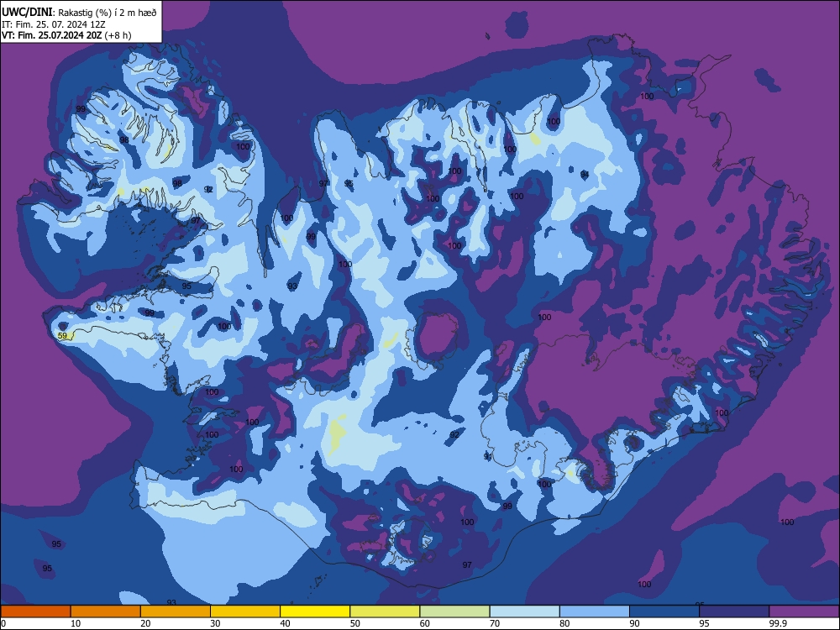Click the color bar tick label 30
Image resolution: width=840 pixels, height=630 pixels.
(215, 623)
